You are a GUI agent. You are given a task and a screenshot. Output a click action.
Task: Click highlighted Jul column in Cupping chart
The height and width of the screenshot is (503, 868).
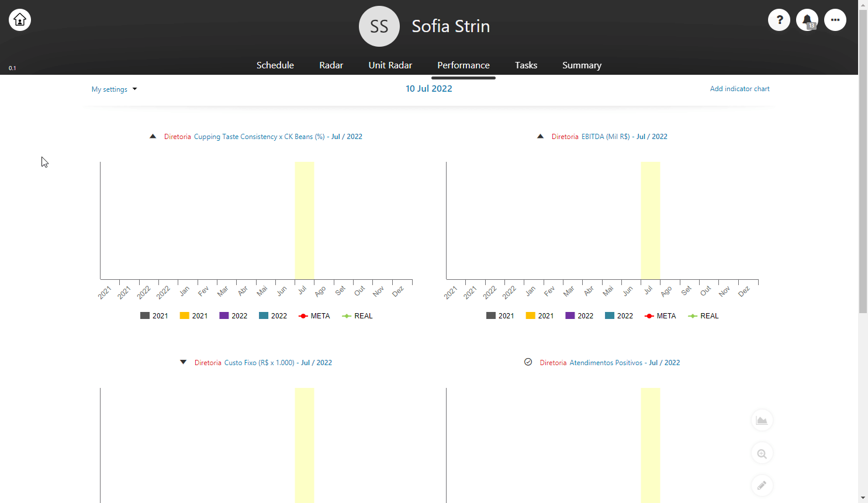[305, 220]
